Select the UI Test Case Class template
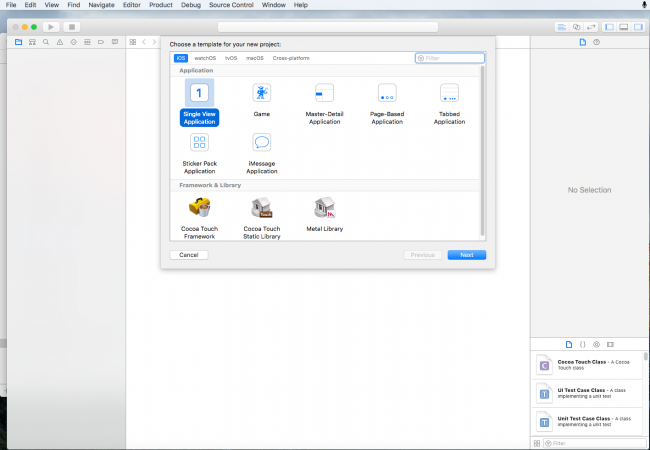Viewport: 650px width, 450px height. pyautogui.click(x=587, y=393)
